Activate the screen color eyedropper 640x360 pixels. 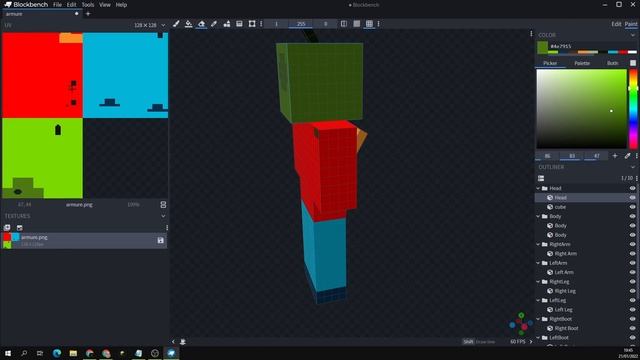click(627, 156)
